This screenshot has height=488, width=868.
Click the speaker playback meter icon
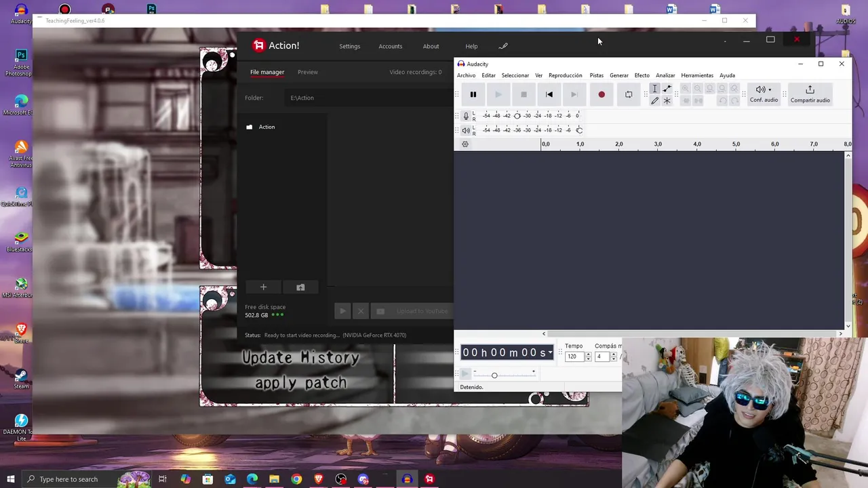click(466, 130)
